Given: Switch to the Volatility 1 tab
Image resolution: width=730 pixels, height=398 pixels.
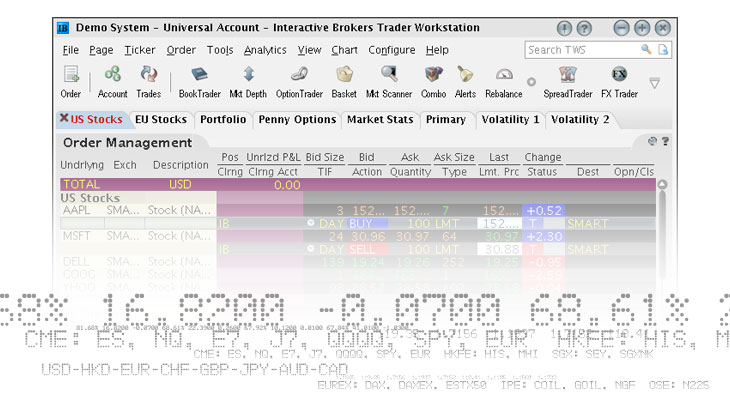Looking at the screenshot, I should click(510, 120).
